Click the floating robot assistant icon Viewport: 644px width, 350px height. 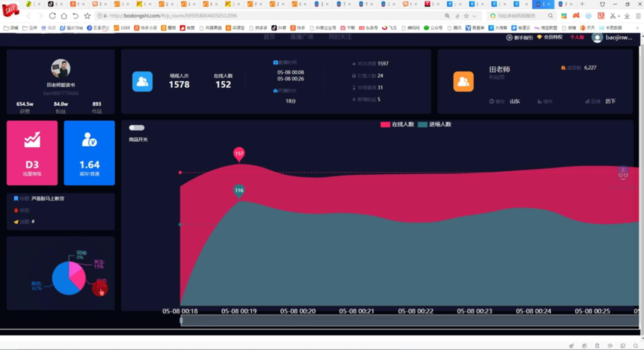pos(623,173)
